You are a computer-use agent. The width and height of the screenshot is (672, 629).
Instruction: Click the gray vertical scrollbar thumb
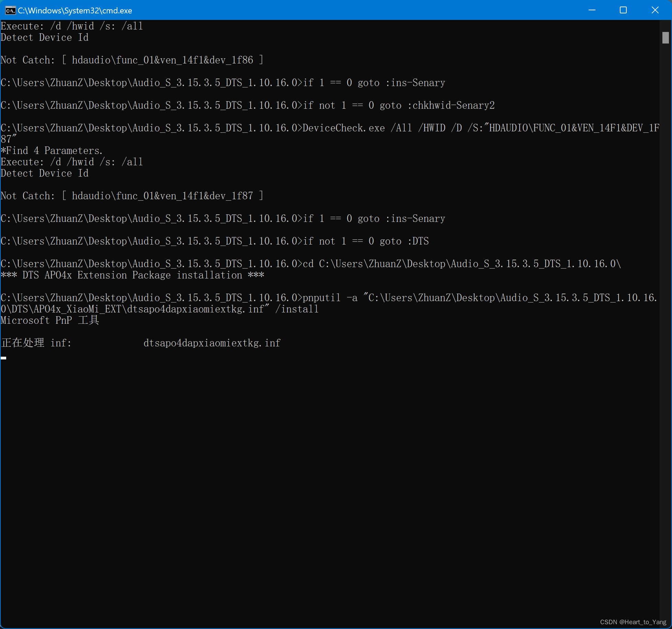[665, 38]
